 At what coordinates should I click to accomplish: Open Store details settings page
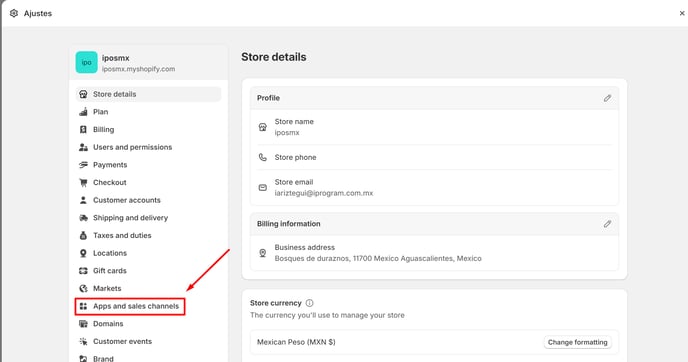148,94
